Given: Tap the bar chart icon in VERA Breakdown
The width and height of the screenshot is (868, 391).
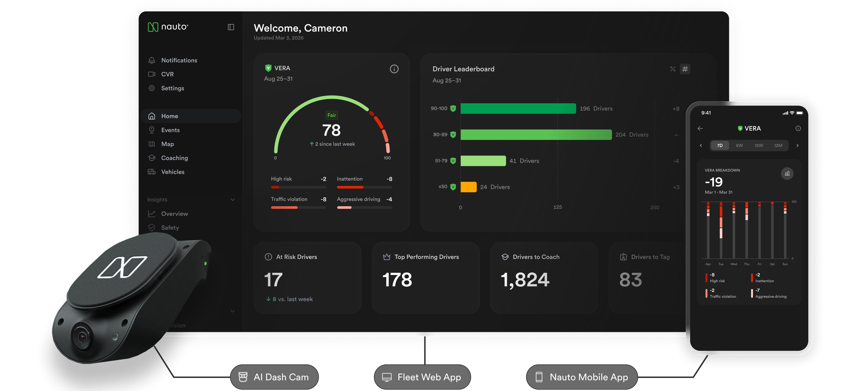Looking at the screenshot, I should pos(787,174).
